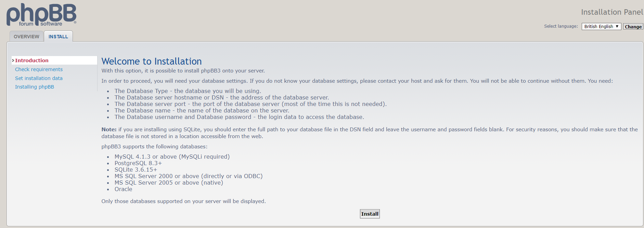The width and height of the screenshot is (644, 228).
Task: Select the Install tab
Action: click(58, 37)
